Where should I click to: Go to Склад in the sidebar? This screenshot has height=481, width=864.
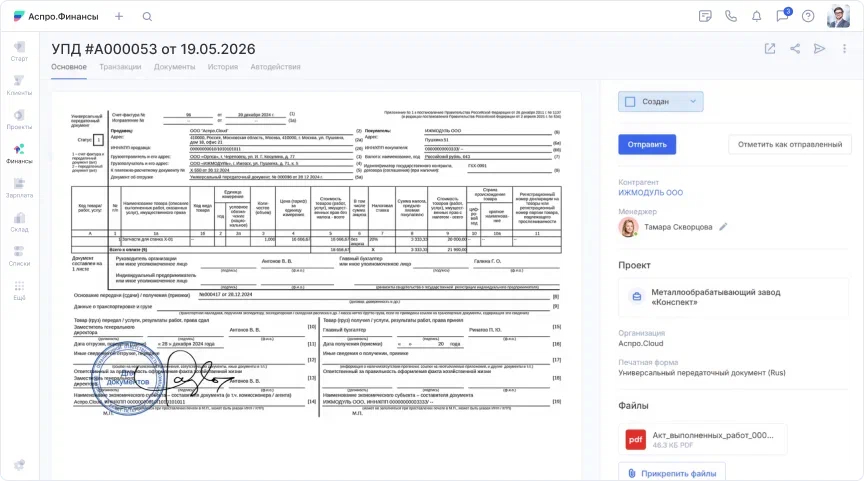tap(19, 223)
